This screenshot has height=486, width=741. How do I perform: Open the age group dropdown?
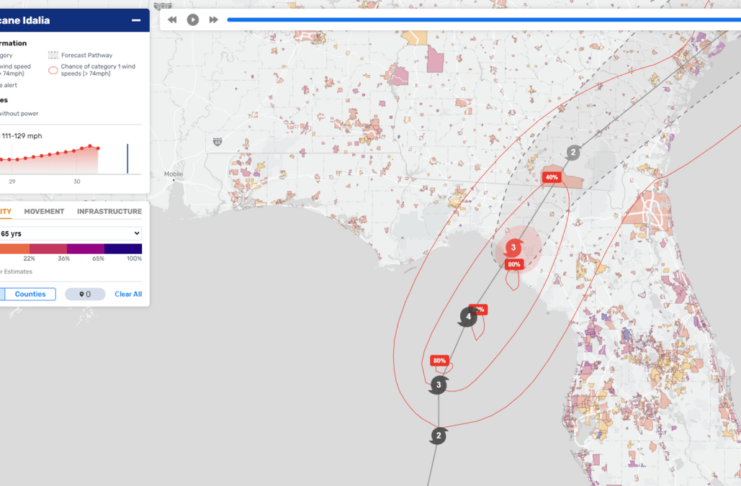(x=71, y=232)
